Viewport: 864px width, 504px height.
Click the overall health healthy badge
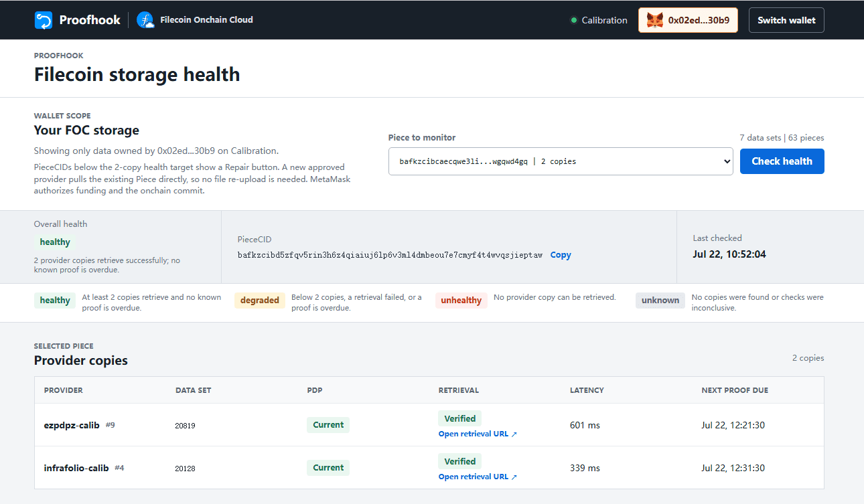[x=55, y=242]
